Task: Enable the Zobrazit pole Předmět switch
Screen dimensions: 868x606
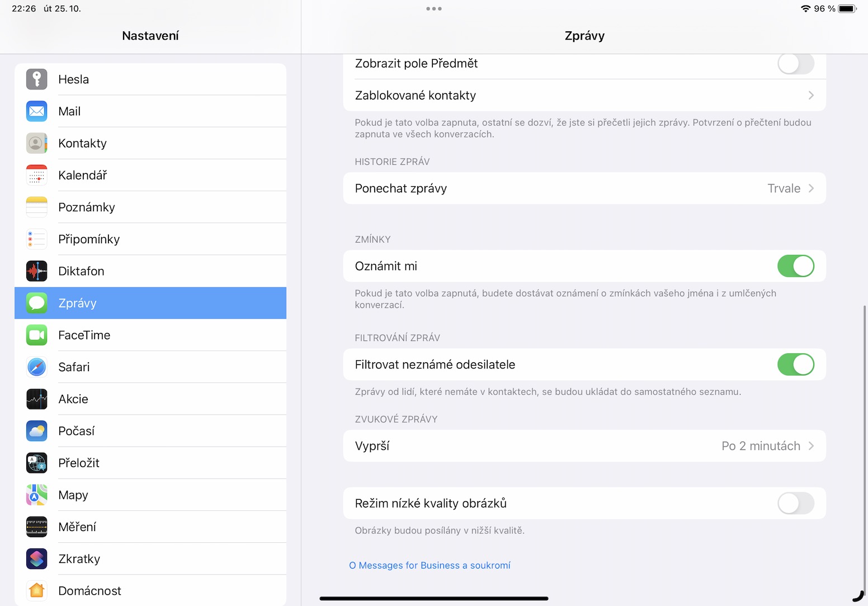Action: (795, 64)
